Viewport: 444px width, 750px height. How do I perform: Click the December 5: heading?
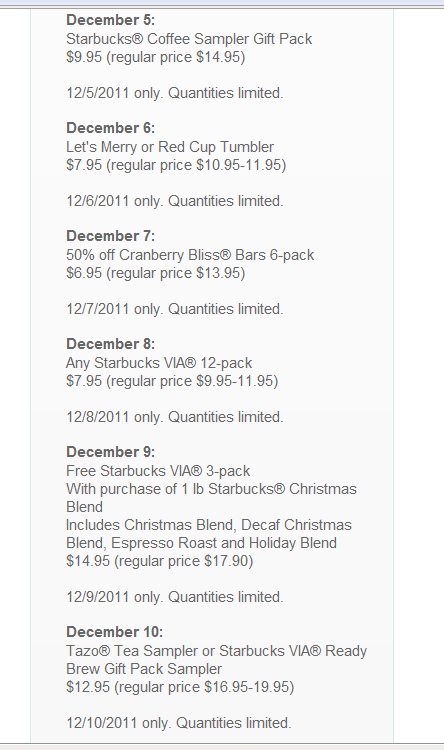pos(111,20)
